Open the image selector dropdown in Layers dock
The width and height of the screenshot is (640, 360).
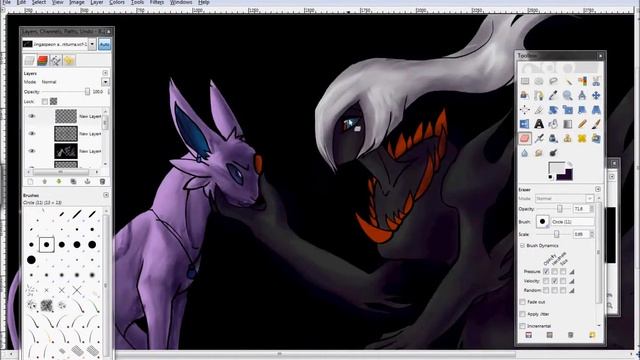pos(92,44)
